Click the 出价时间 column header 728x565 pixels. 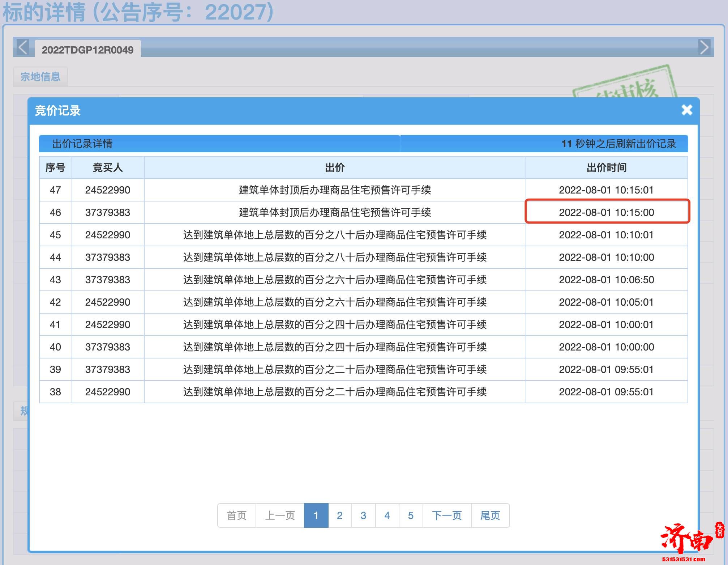tap(606, 167)
